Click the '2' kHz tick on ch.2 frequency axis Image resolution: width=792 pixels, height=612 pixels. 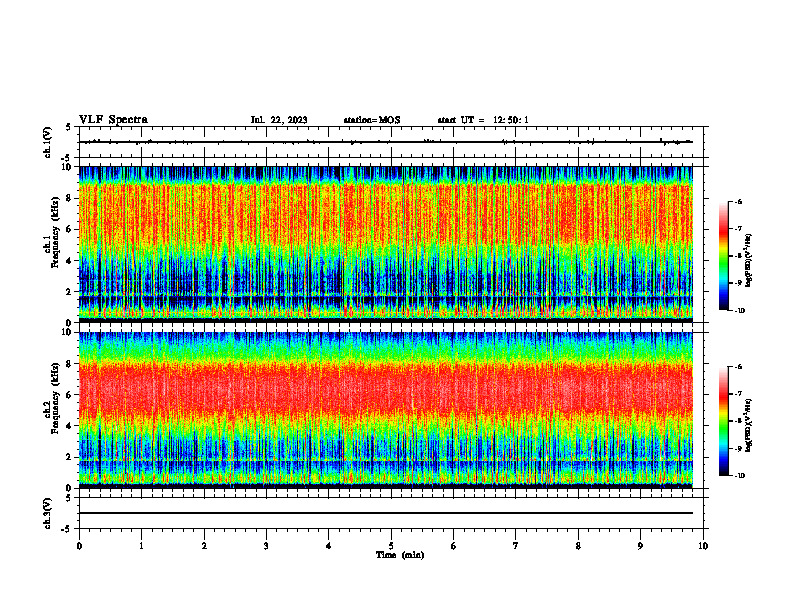[x=70, y=457]
